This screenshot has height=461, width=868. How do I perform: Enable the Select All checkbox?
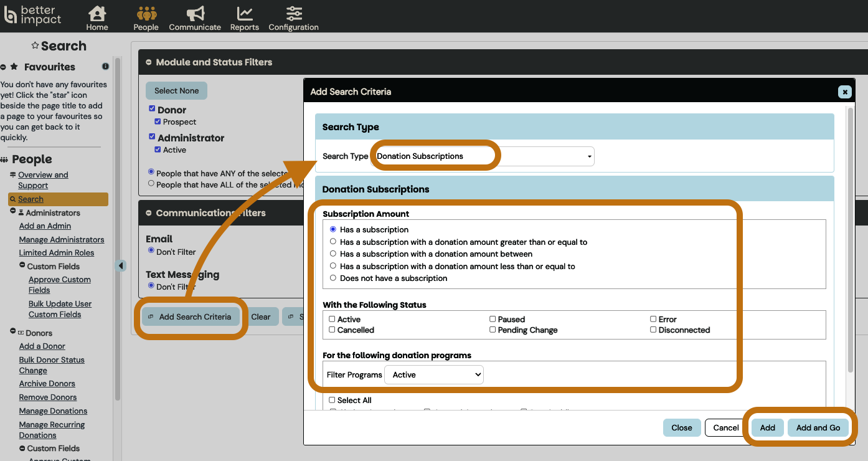coord(332,400)
